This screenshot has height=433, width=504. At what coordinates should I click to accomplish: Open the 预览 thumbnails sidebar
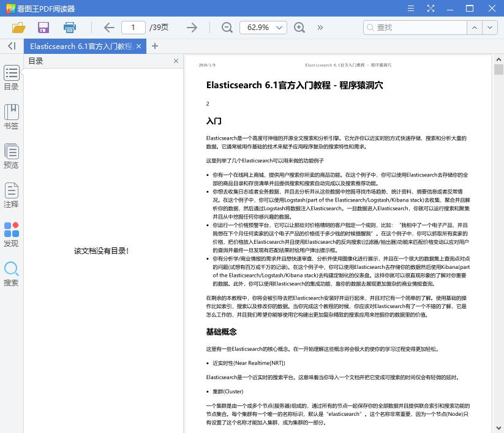11,156
